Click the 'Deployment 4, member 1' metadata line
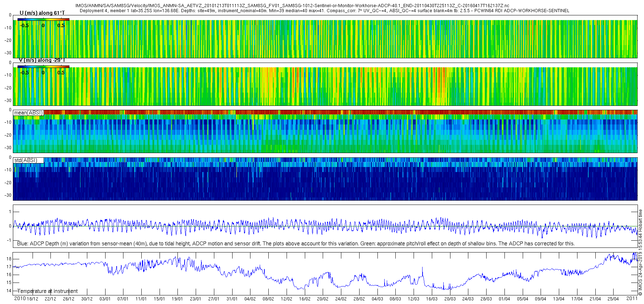The height and width of the screenshot is (304, 644). pos(325,11)
